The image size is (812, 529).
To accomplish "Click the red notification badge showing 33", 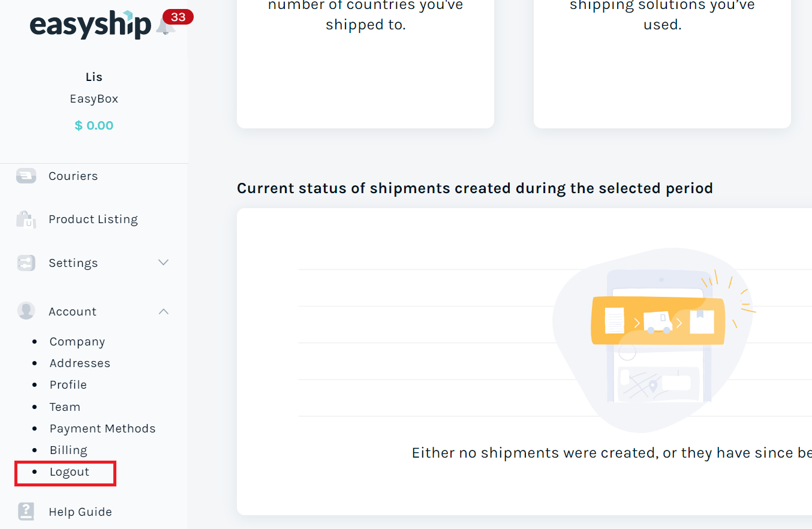I will tap(177, 17).
